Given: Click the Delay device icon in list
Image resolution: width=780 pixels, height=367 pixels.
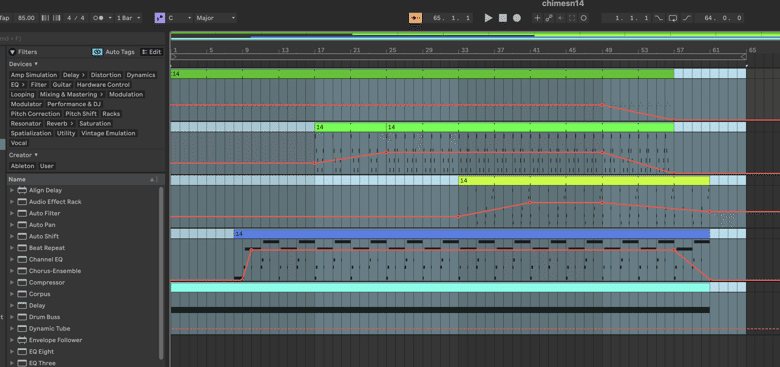Looking at the screenshot, I should tap(22, 305).
